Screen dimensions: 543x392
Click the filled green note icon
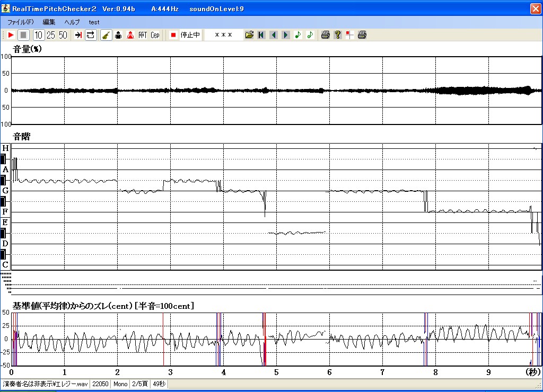tap(298, 35)
